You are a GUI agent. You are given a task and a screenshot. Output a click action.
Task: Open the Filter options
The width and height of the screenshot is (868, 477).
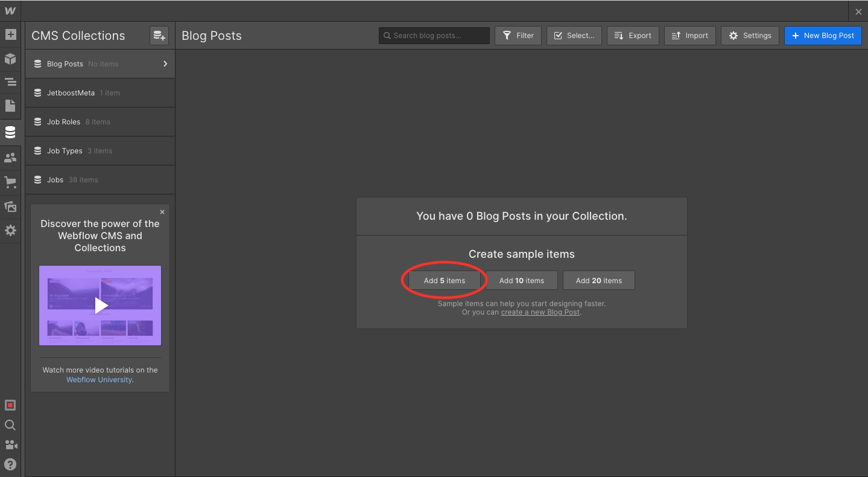(518, 35)
